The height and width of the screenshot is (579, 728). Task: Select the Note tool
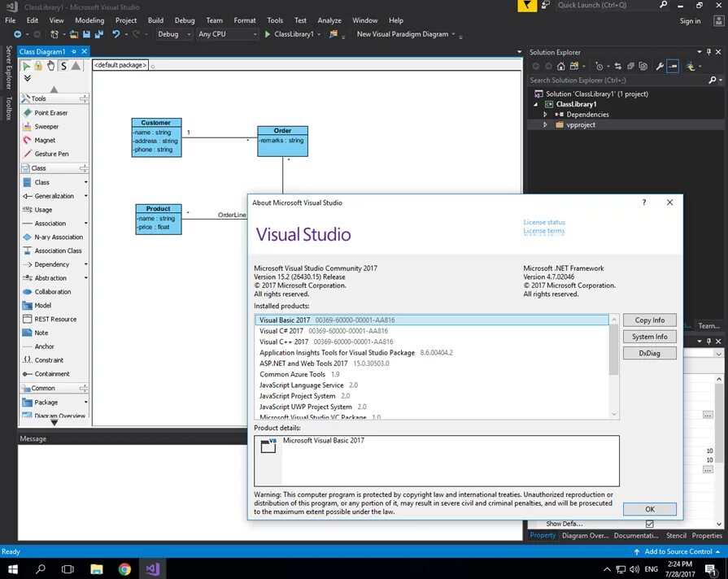pyautogui.click(x=35, y=333)
